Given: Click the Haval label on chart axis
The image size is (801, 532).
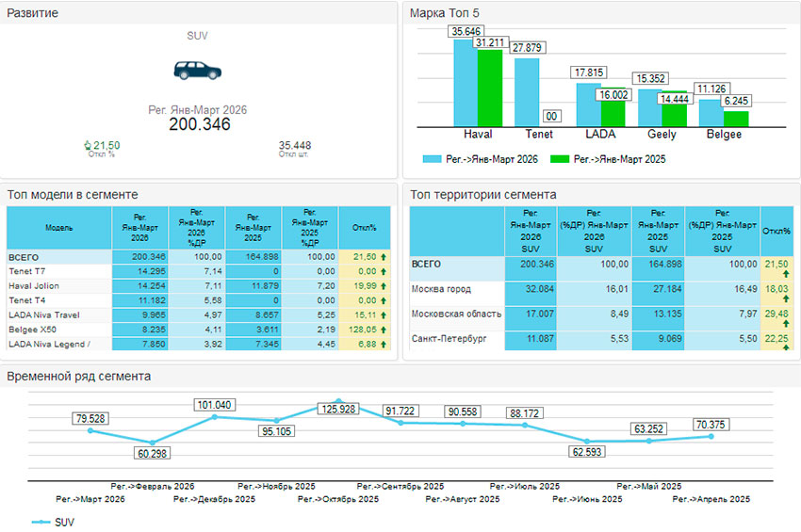Looking at the screenshot, I should coord(478,135).
